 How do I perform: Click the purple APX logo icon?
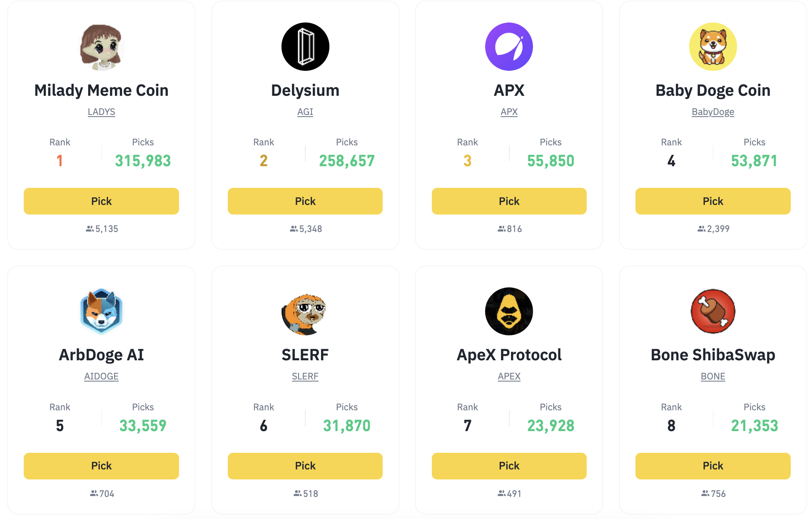(x=509, y=47)
